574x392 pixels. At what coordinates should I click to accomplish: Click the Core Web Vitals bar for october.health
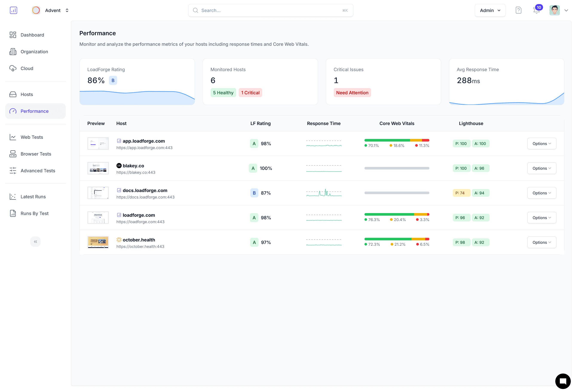click(x=397, y=239)
